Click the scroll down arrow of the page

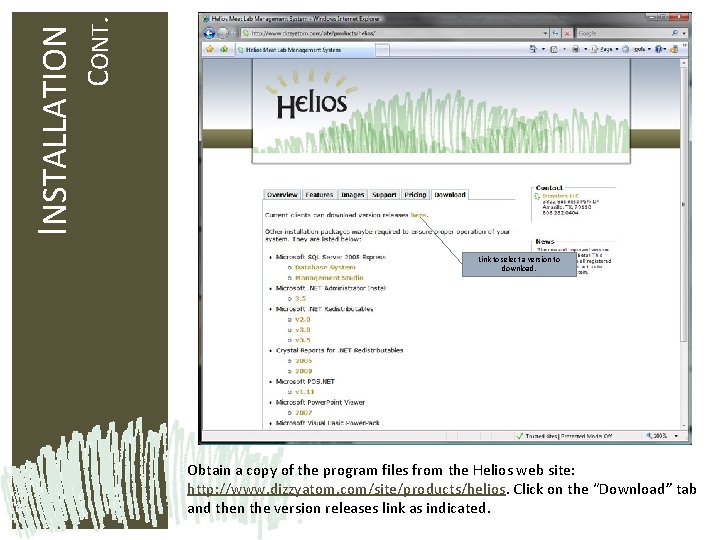coord(684,427)
